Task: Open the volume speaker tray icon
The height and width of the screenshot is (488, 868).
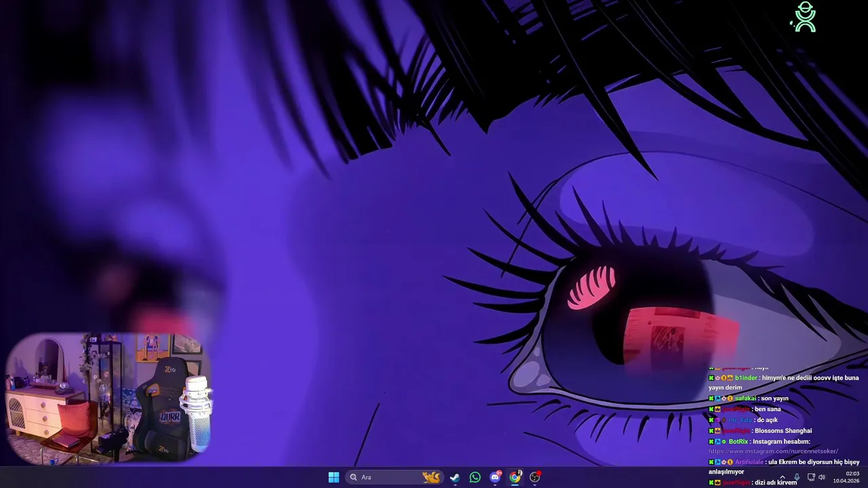Action: [x=822, y=477]
